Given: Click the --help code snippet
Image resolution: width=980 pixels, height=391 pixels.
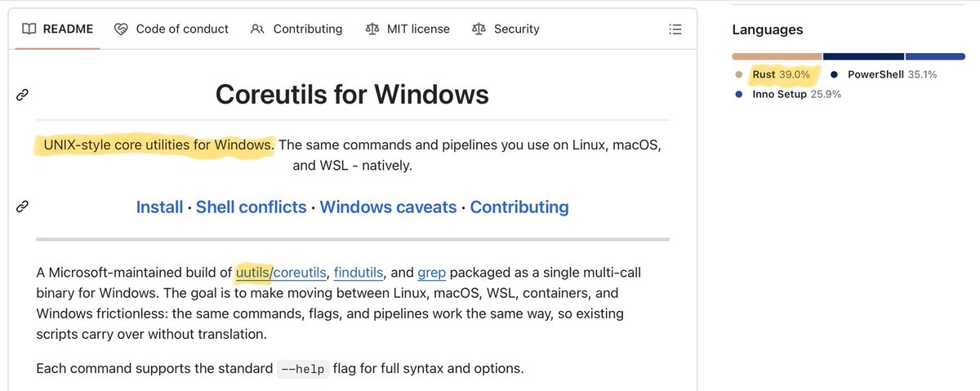Looking at the screenshot, I should pos(302,369).
